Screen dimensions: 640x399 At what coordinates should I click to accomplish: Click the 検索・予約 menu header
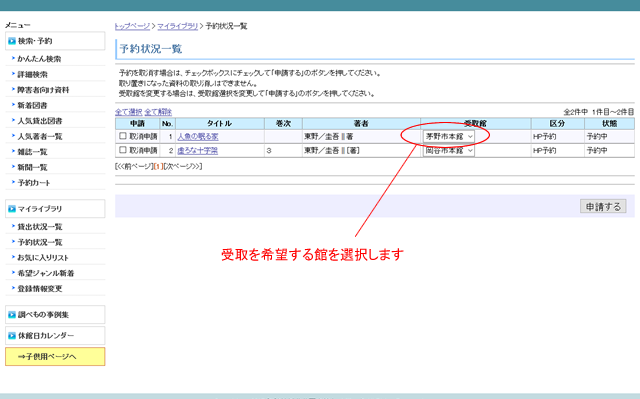[55, 41]
